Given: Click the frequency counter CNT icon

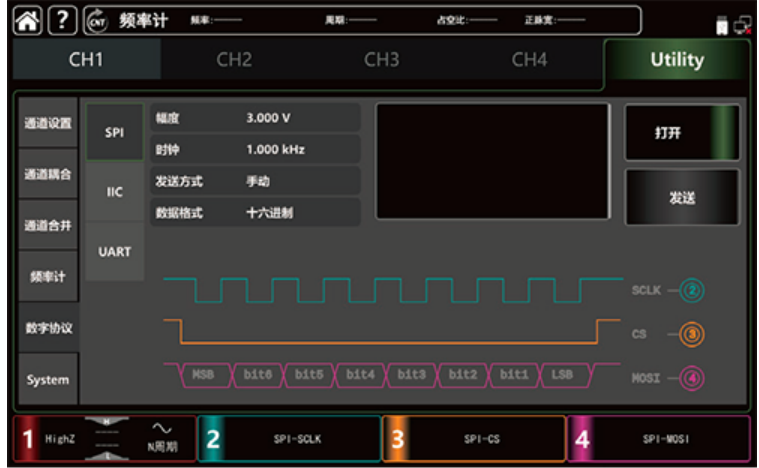Looking at the screenshot, I should click(98, 21).
